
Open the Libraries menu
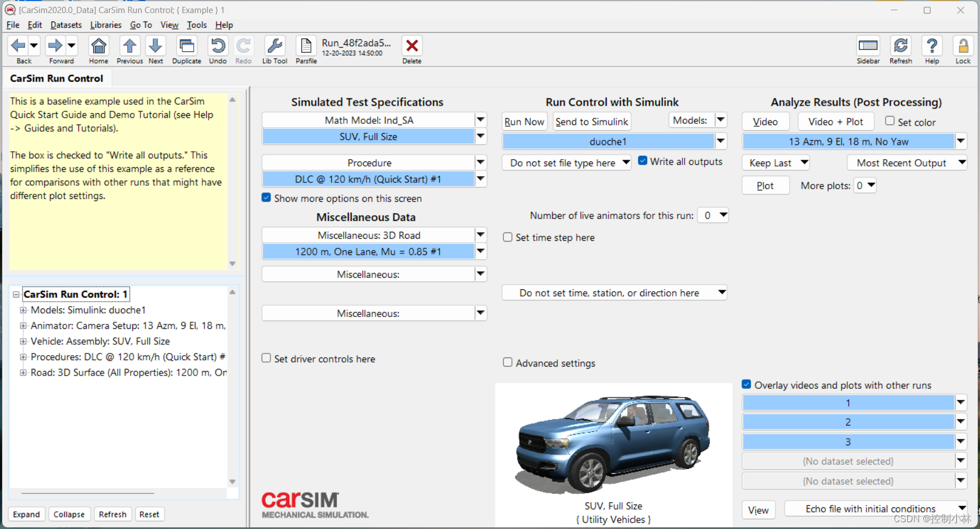(x=106, y=25)
